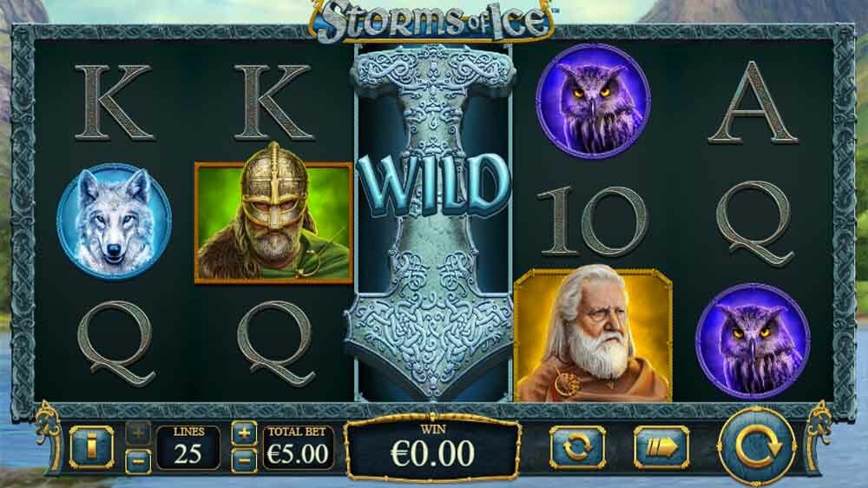
Task: Increase the total bet amount
Action: click(x=244, y=432)
